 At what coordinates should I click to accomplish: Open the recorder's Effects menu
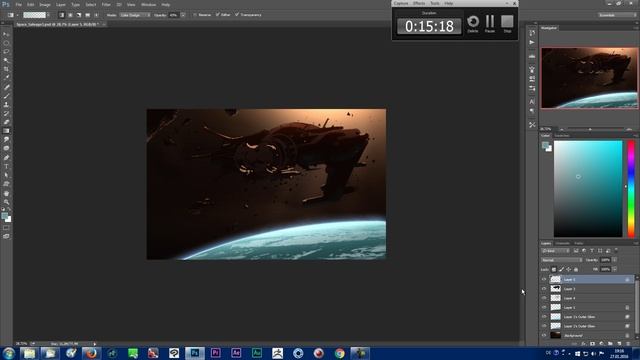point(419,3)
